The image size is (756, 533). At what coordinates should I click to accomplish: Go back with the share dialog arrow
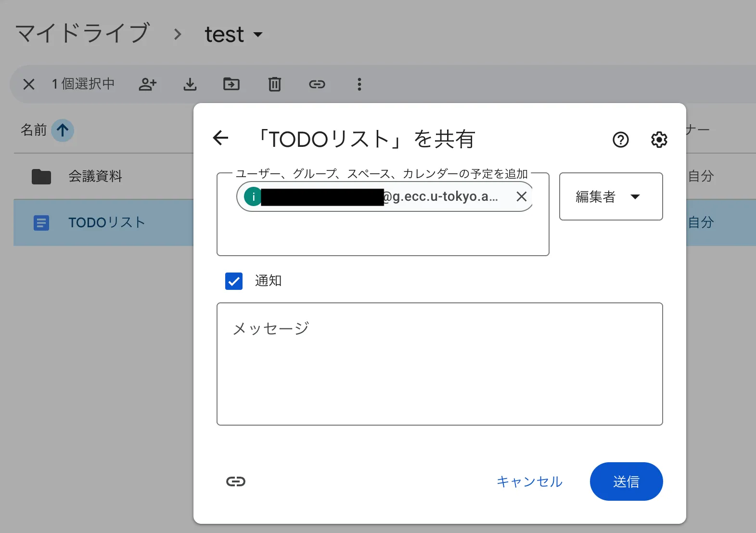point(221,138)
